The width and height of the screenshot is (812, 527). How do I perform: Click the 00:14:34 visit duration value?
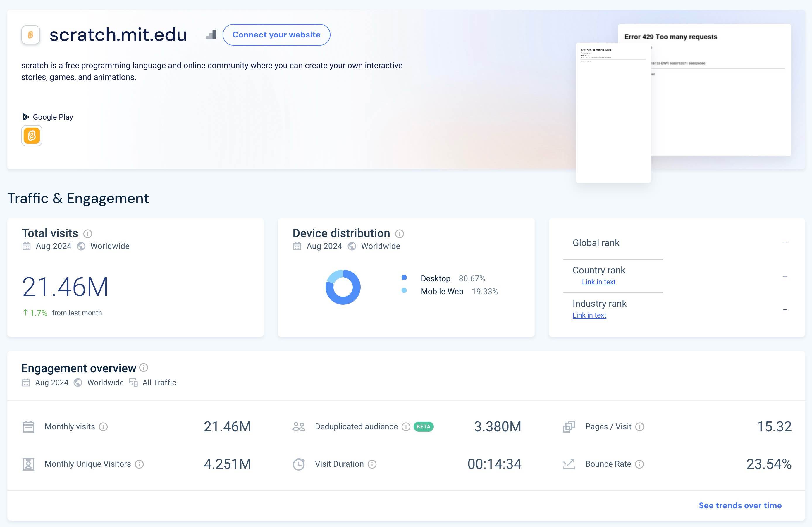click(x=494, y=464)
